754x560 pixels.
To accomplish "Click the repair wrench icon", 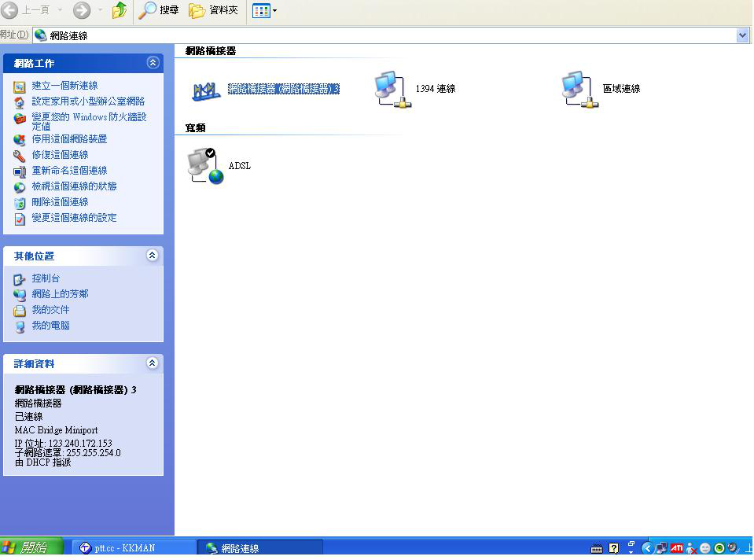I will (19, 156).
